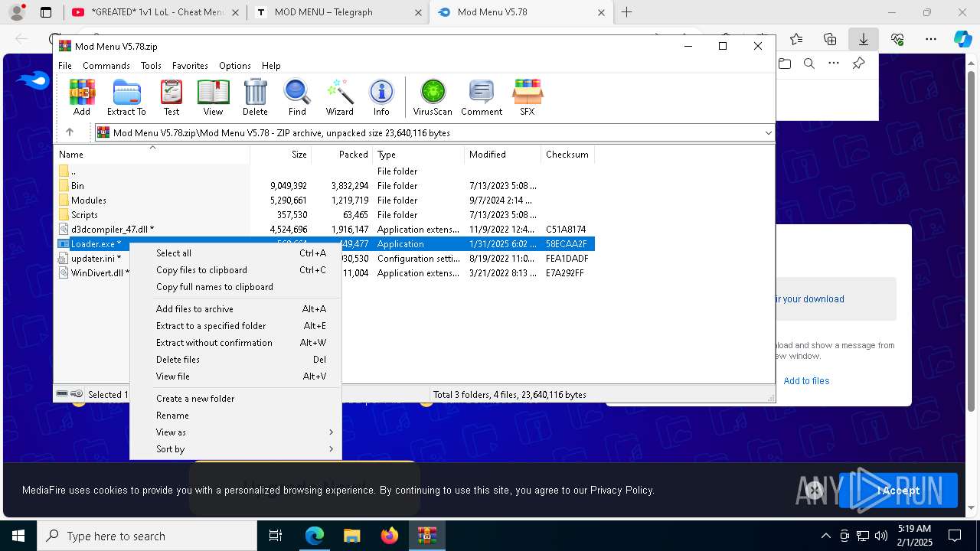Screen dimensions: 980x551
Task: Click the browser Downloads icon
Action: [863, 39]
